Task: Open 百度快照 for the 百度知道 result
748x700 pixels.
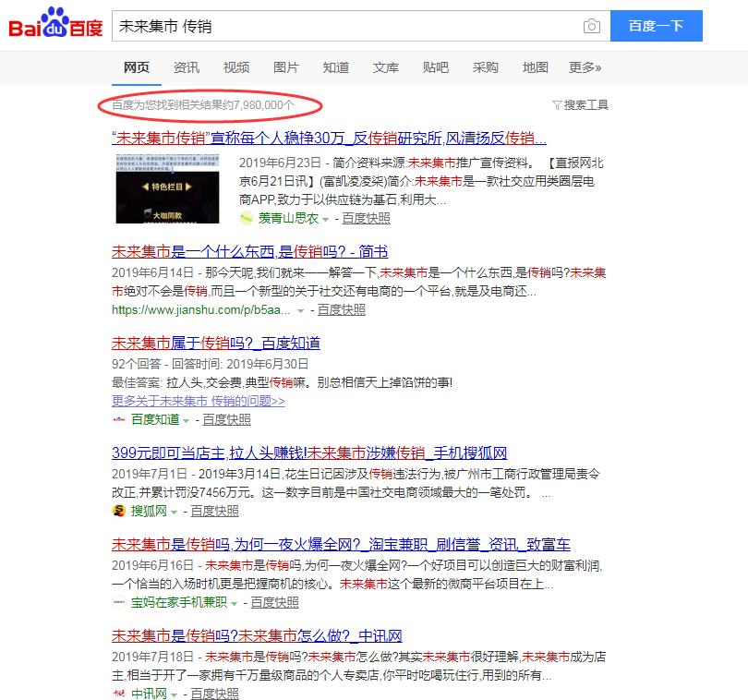Action: click(227, 420)
